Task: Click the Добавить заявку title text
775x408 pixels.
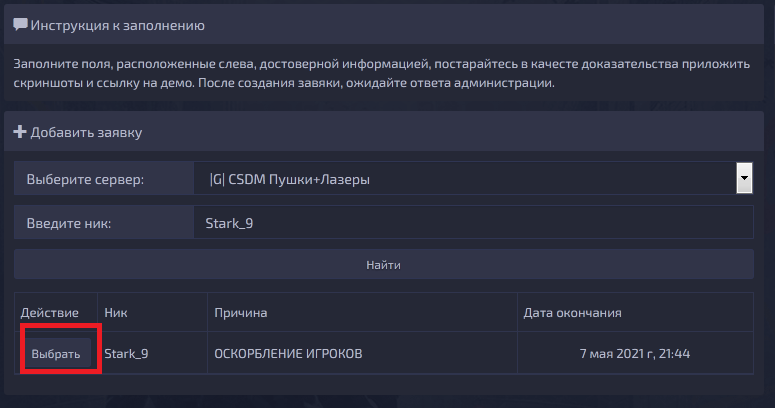Action: [86, 132]
